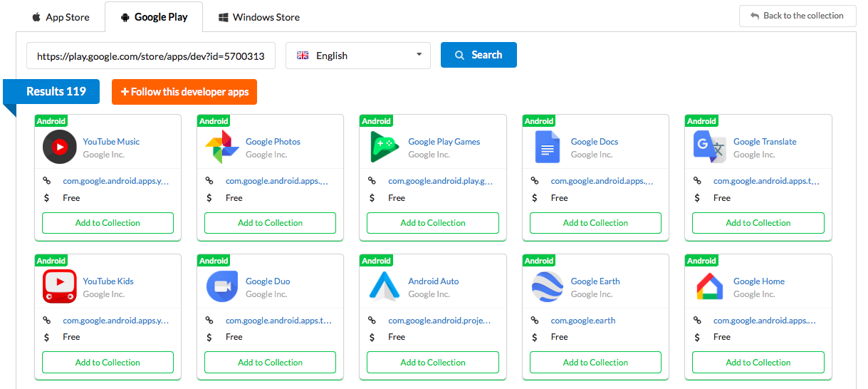The width and height of the screenshot is (868, 389).
Task: Click the Google Home house icon
Action: (709, 287)
